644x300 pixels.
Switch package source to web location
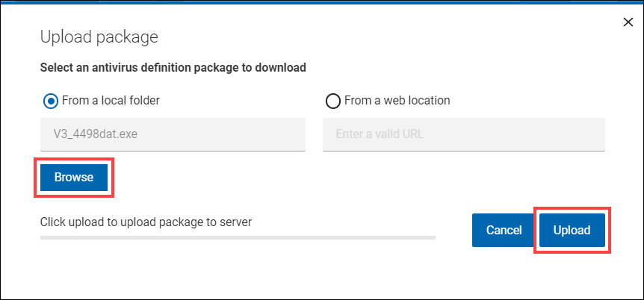coord(333,100)
